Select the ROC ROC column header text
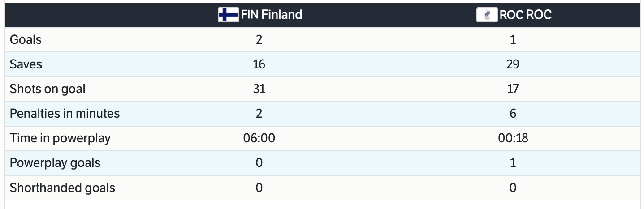Image resolution: width=644 pixels, height=209 pixels. coord(525,15)
